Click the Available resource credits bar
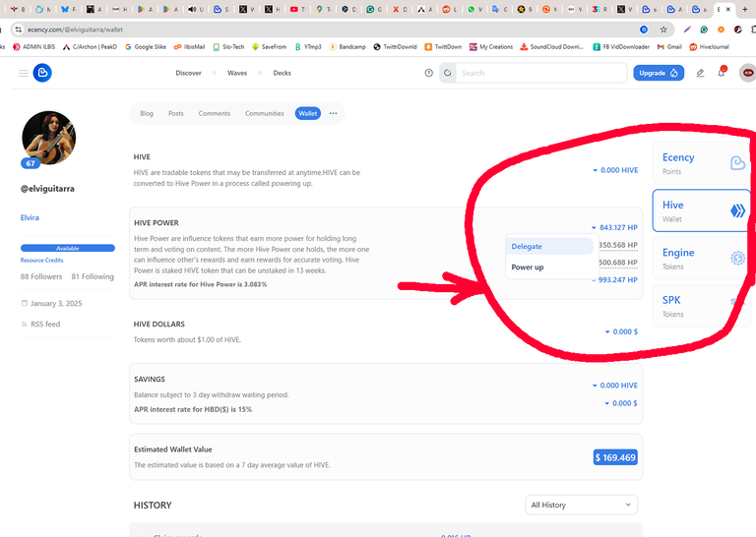The height and width of the screenshot is (537, 756). (68, 248)
